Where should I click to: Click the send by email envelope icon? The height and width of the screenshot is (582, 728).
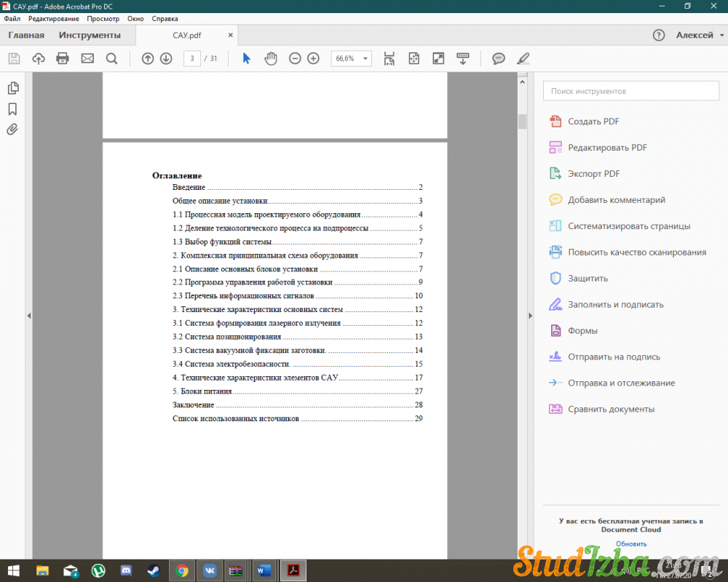click(x=87, y=58)
